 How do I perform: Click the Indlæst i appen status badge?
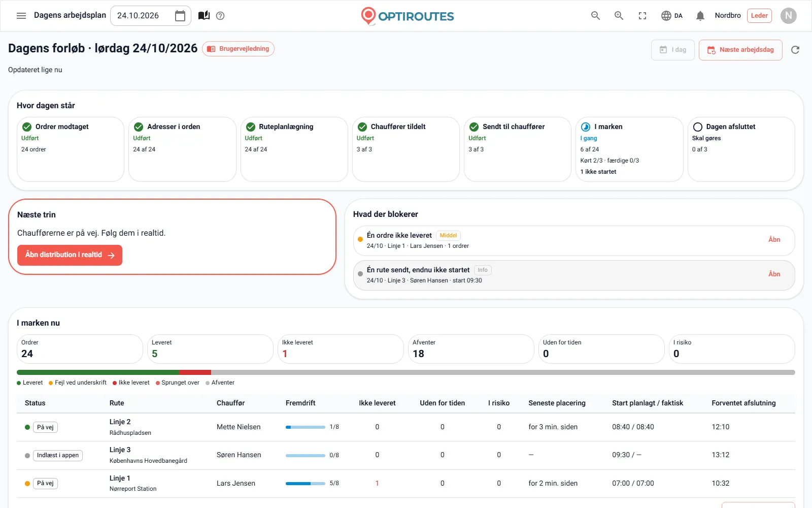click(x=58, y=455)
